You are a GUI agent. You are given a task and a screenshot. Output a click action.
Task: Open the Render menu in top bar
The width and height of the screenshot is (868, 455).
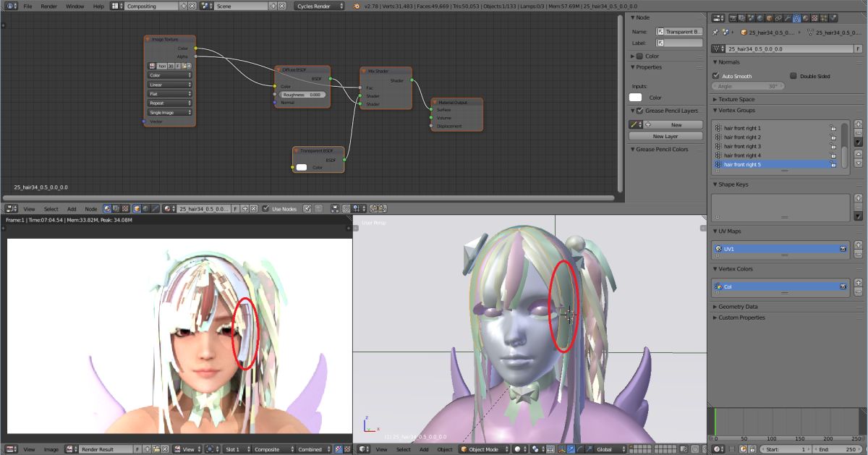point(48,6)
